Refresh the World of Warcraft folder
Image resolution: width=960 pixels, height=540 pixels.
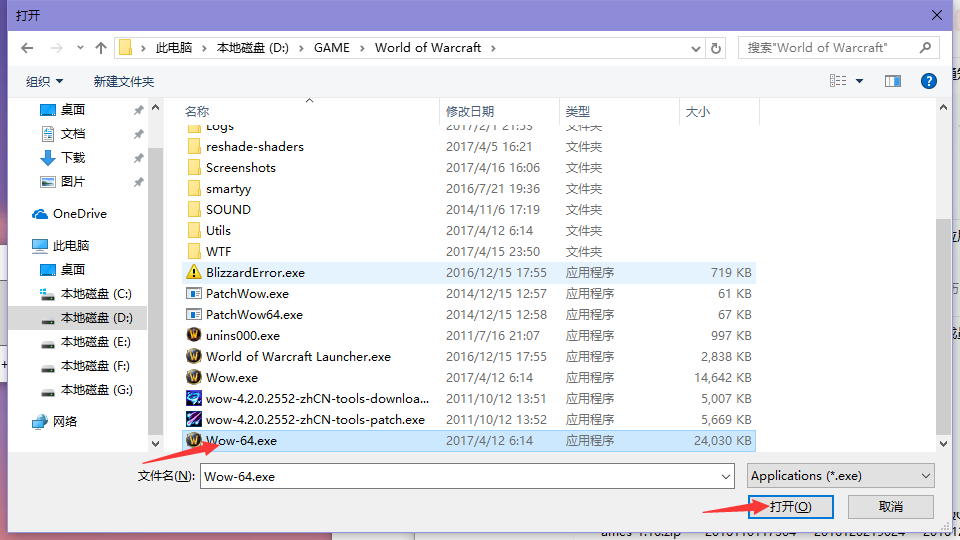point(716,48)
